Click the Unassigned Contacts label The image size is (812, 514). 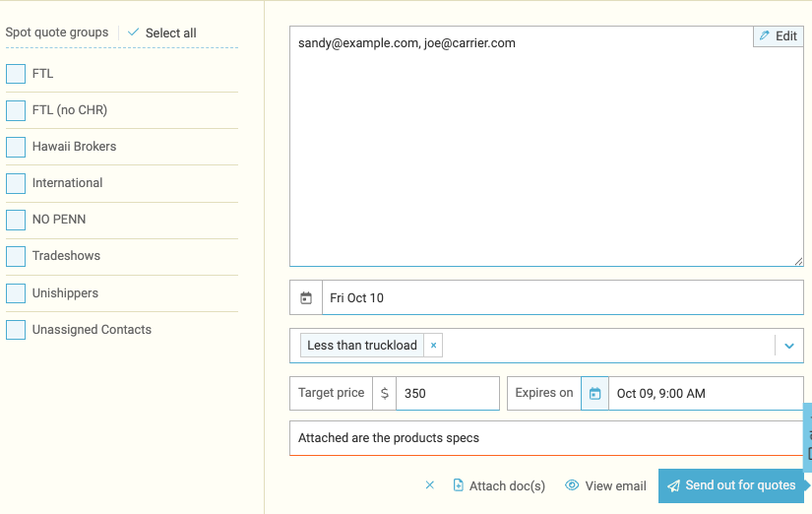92,330
